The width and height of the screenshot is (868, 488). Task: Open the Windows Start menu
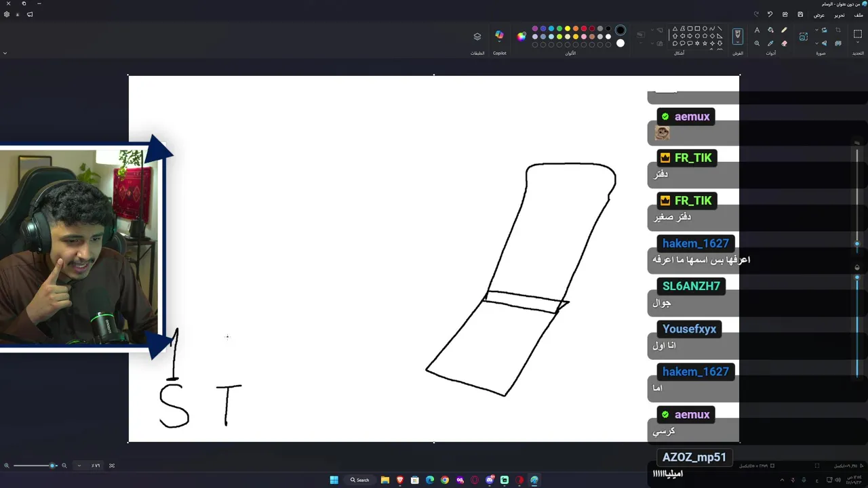[x=334, y=480]
